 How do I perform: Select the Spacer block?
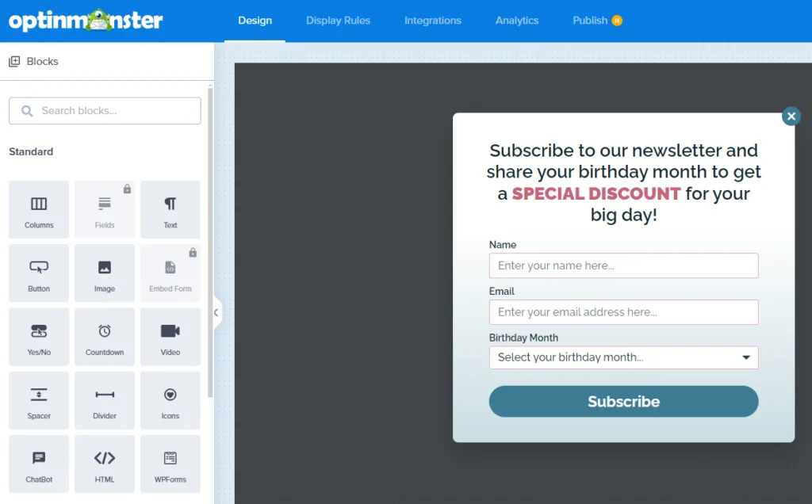click(x=39, y=400)
